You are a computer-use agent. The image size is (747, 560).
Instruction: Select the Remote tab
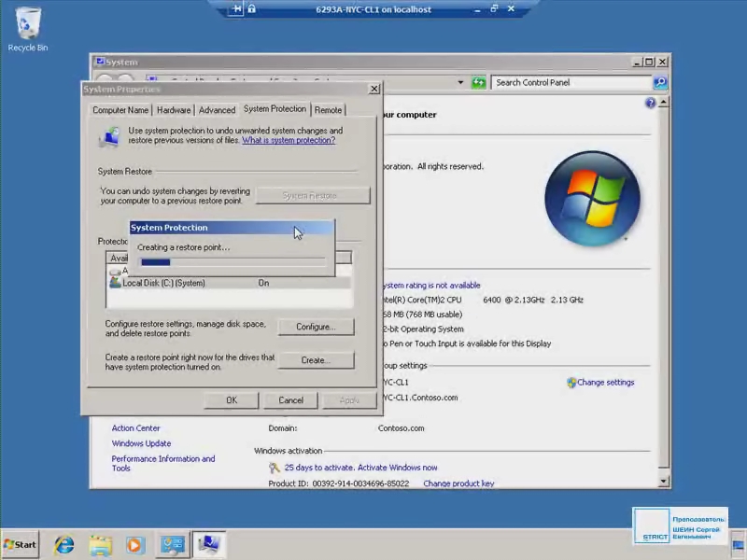[328, 110]
